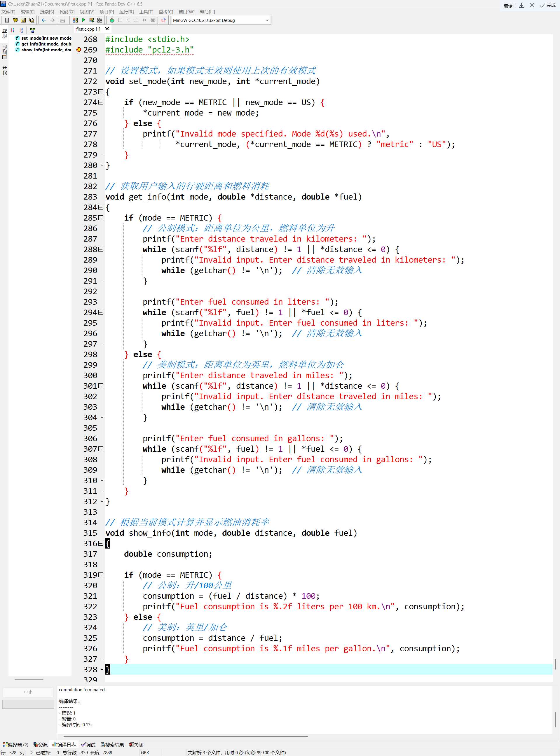
Task: Click the Rebuild All toolbar icon
Action: point(100,20)
